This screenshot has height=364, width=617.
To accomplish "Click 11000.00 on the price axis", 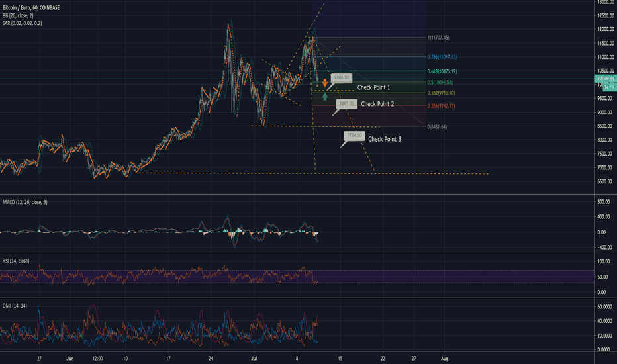I will [606, 57].
